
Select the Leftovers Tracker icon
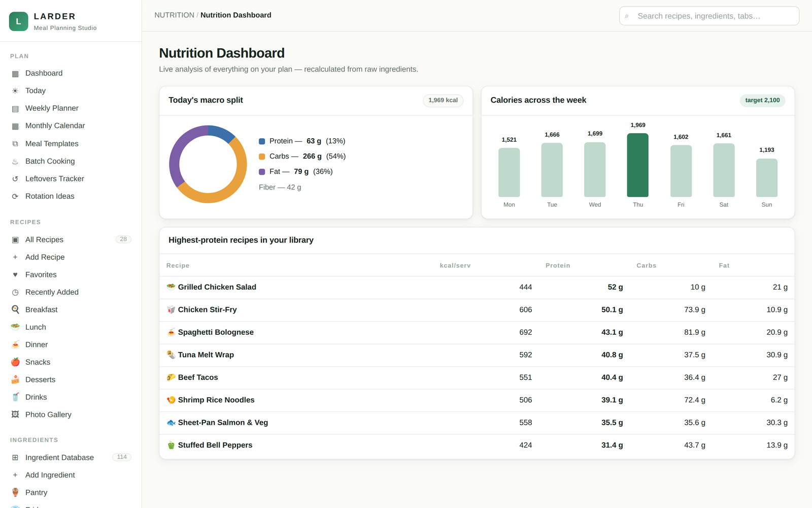[15, 179]
